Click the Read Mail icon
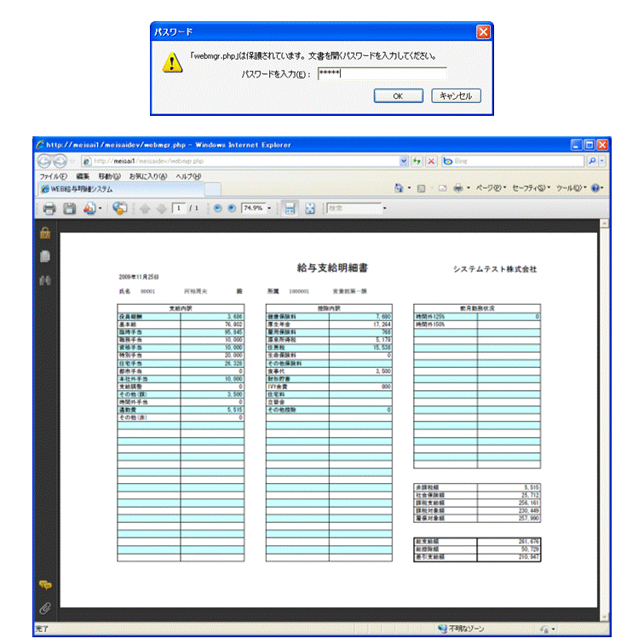The height and width of the screenshot is (644, 644). pos(442,188)
